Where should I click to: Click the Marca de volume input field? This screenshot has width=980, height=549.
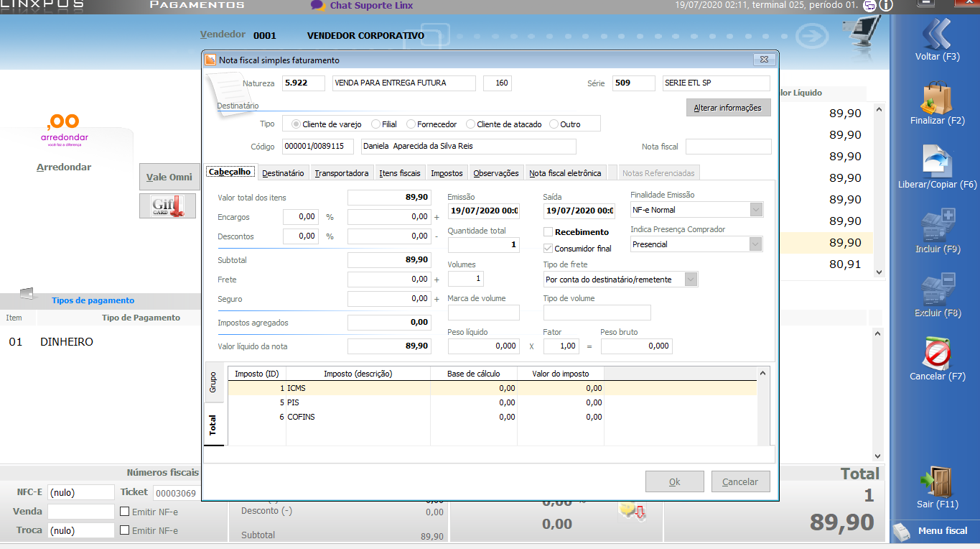483,313
